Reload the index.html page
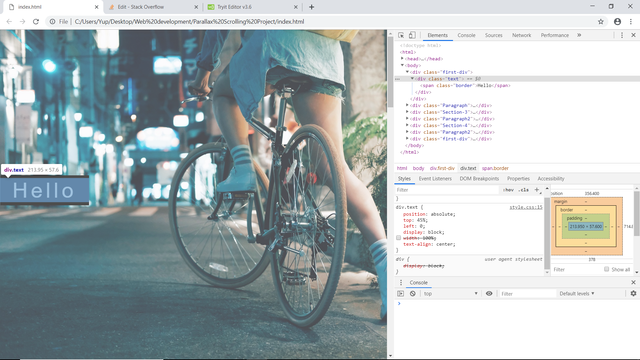Viewport: 640px width, 360px height. point(36,22)
